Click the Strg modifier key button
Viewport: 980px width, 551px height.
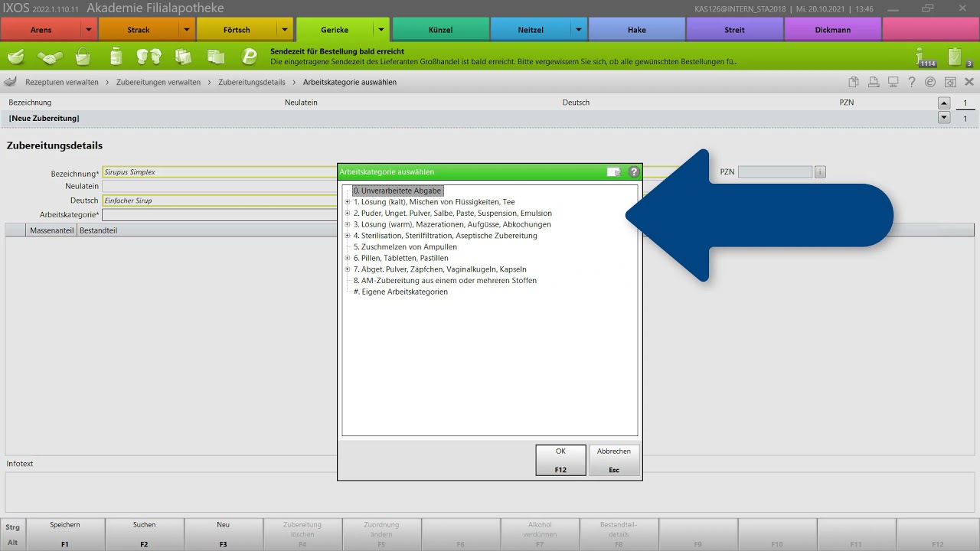pos(12,527)
